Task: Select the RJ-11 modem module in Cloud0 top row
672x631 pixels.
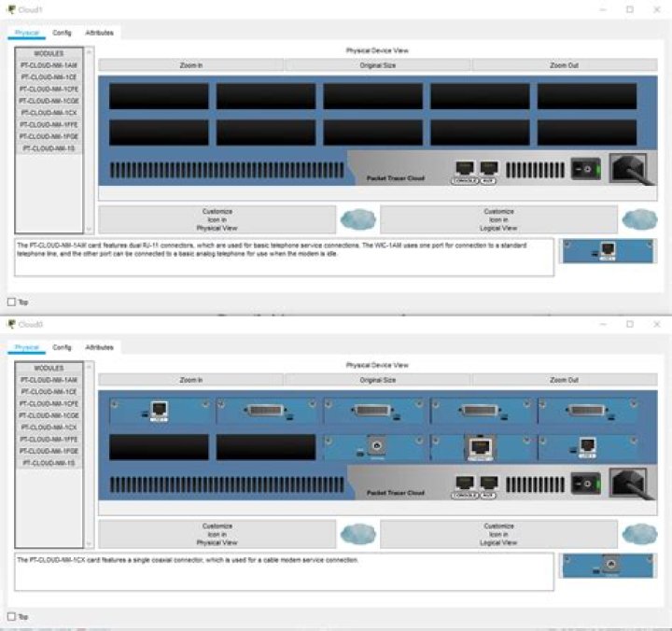Action: [x=159, y=411]
